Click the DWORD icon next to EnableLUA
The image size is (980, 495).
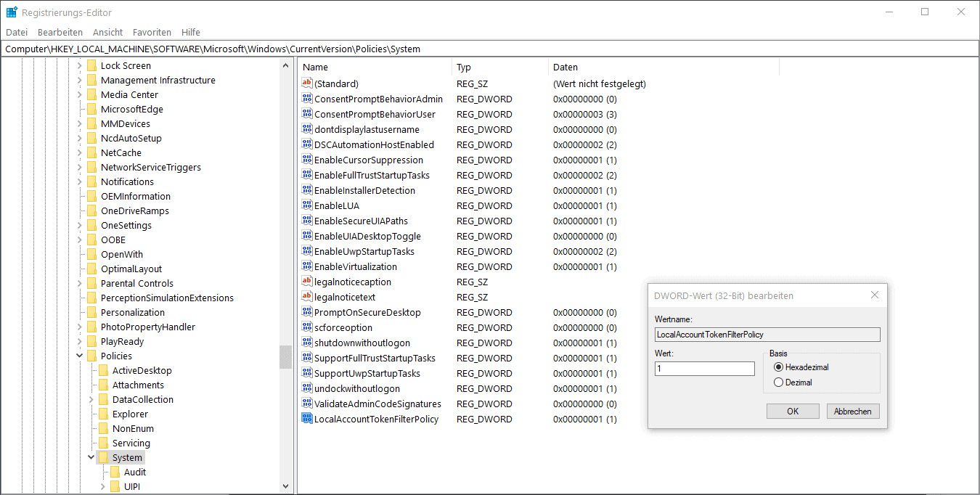click(306, 205)
